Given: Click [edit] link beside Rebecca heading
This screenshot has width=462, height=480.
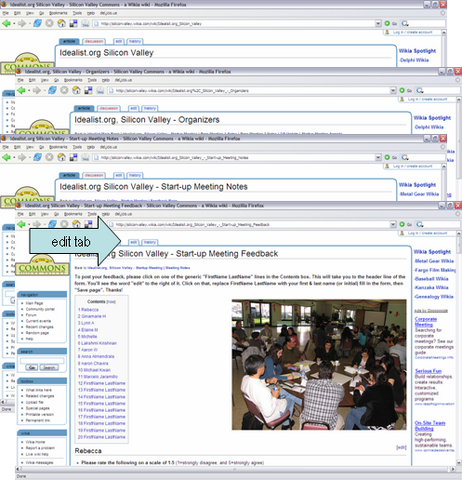Looking at the screenshot, I should tap(401, 447).
